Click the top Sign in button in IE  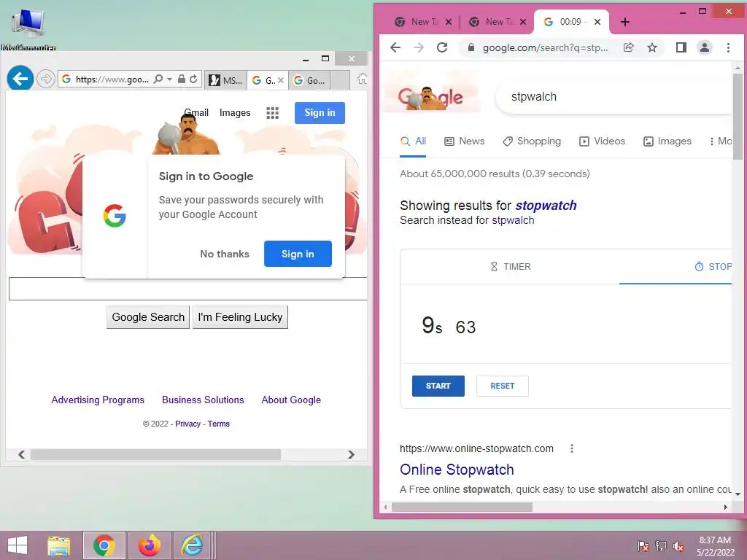click(320, 113)
